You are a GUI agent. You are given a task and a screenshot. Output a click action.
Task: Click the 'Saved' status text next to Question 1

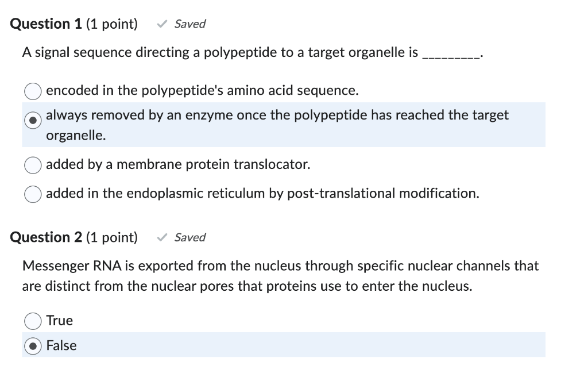189,24
